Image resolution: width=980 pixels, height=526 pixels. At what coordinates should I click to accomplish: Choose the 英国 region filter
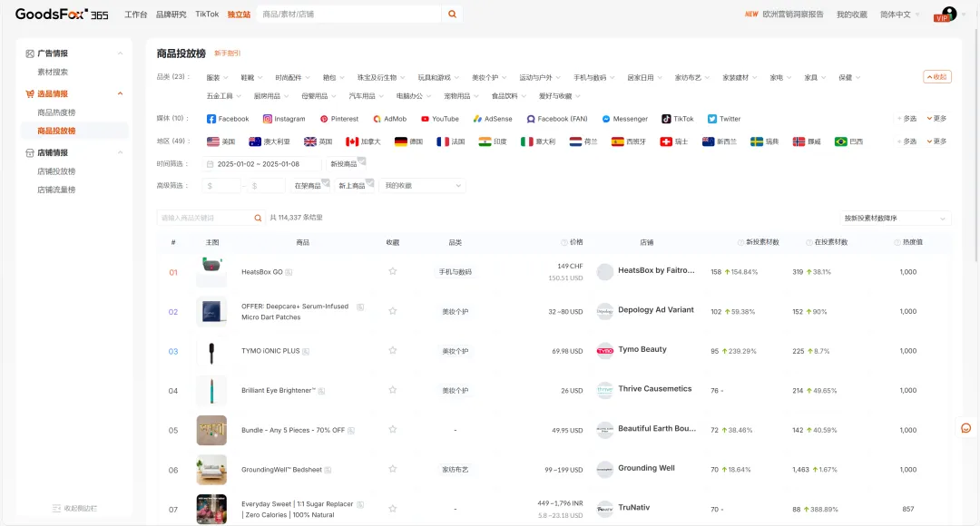tap(318, 141)
